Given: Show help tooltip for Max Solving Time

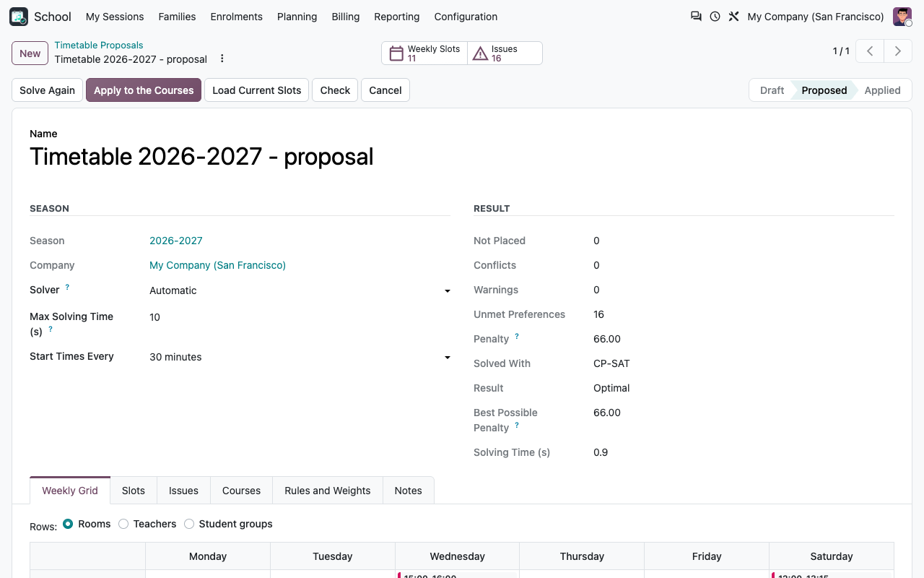Looking at the screenshot, I should click(51, 329).
